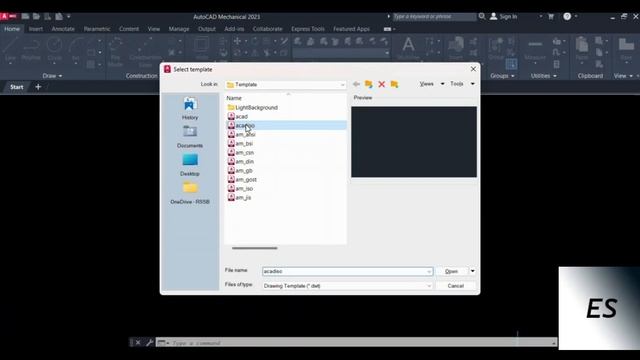Open the History place in sidebar
This screenshot has height=360, width=640.
190,109
